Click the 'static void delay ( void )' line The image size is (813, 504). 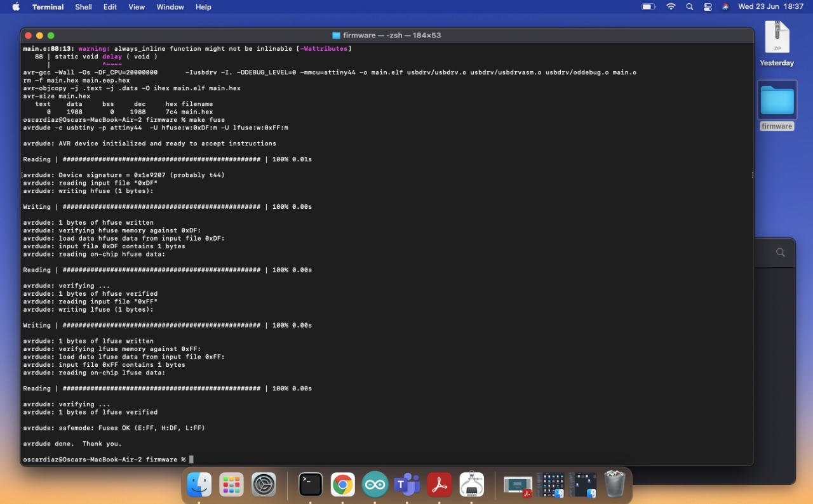96,56
